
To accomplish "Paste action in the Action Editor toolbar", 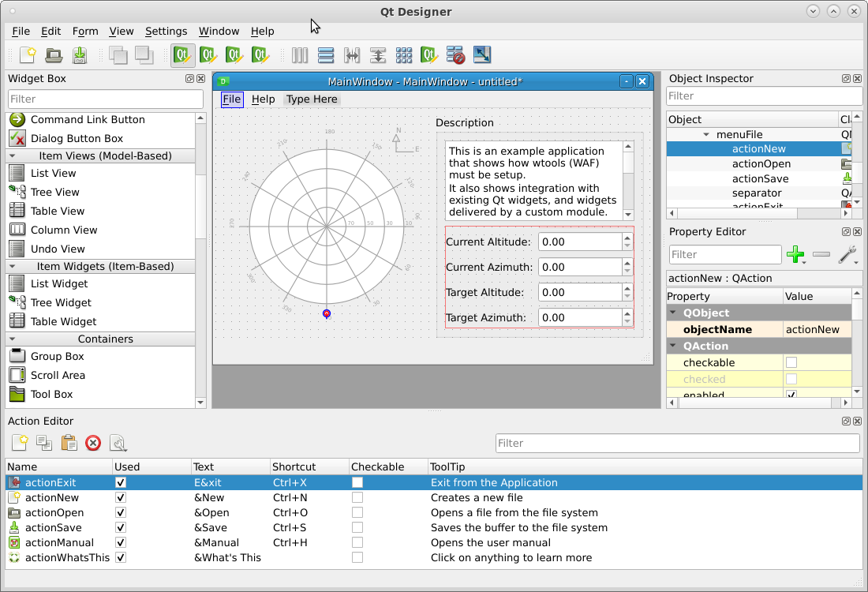I will [x=69, y=443].
